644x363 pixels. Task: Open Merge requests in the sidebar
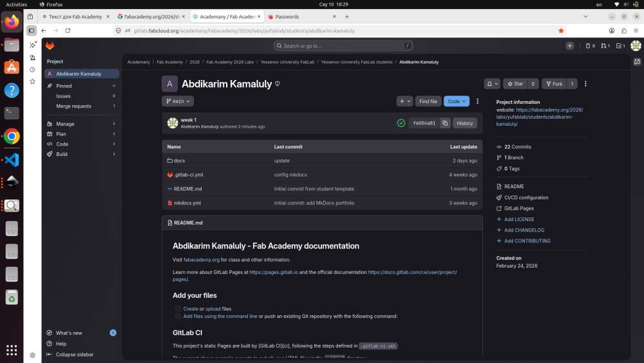pyautogui.click(x=73, y=106)
